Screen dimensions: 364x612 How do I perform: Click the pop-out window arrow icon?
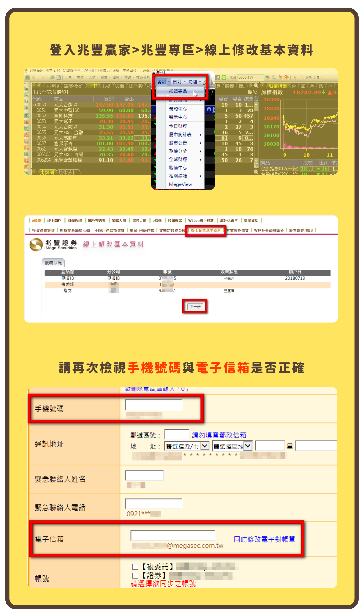tap(59, 77)
